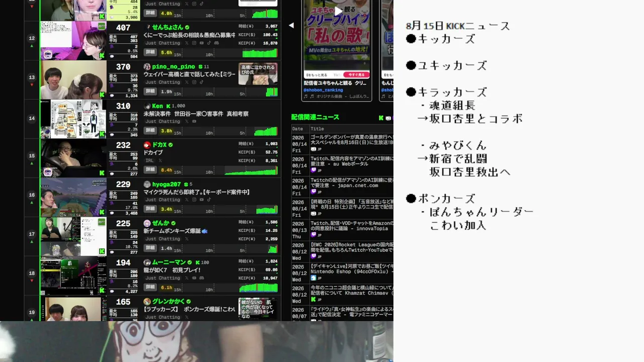
Task: Open 詳細 details for ぜんか
Action: point(150,248)
